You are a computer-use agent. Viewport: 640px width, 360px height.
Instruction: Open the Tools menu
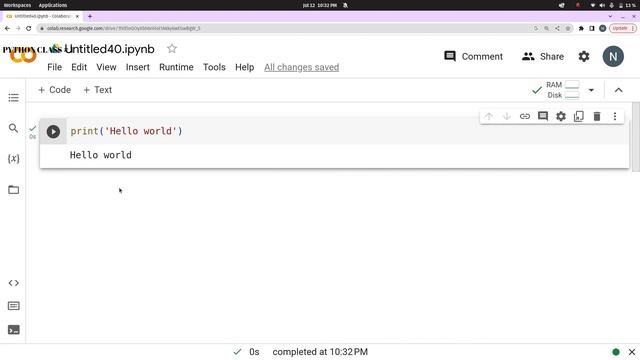tap(214, 67)
